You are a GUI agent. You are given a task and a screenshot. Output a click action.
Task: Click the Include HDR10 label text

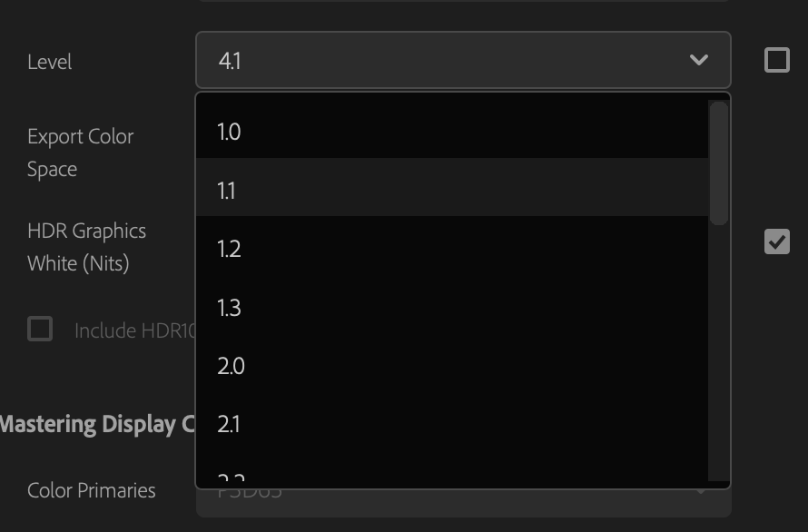(135, 330)
